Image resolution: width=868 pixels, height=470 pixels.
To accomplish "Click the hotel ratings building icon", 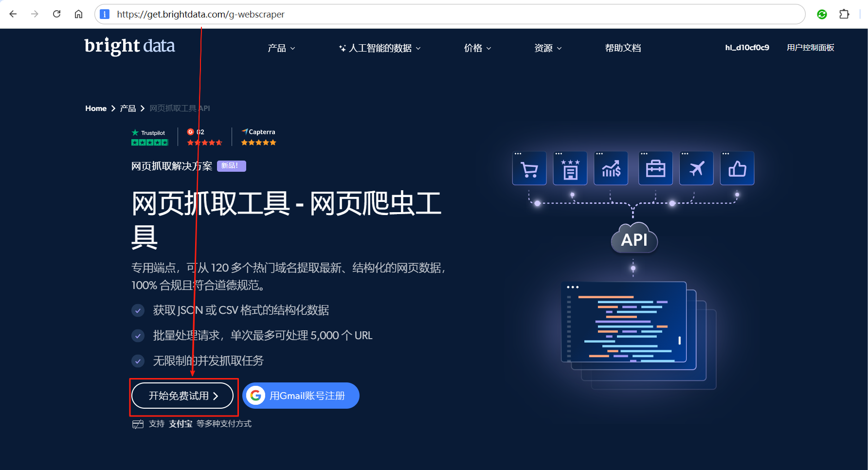I will 570,169.
